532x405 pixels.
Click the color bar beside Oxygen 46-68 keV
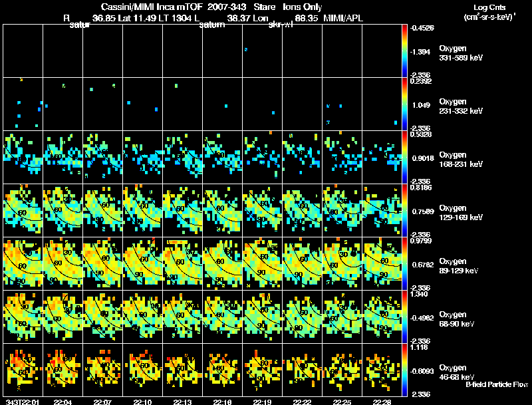[404, 370]
